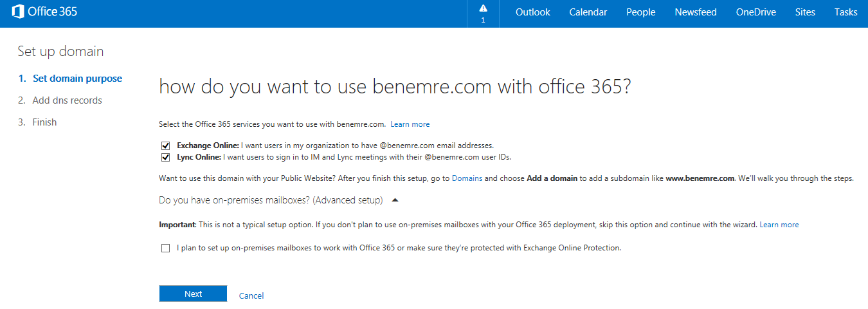Open Tasks in the top navigation

(x=846, y=12)
